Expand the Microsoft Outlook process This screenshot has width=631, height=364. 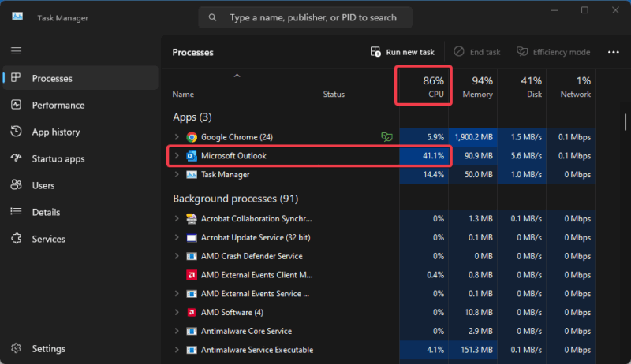coord(177,156)
